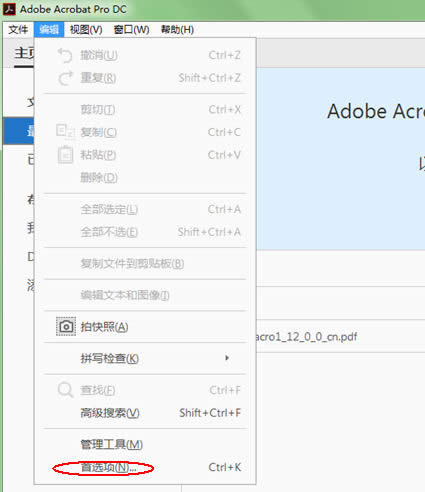The width and height of the screenshot is (425, 492).
Task: Click the Paste clipboard icon
Action: (65, 155)
